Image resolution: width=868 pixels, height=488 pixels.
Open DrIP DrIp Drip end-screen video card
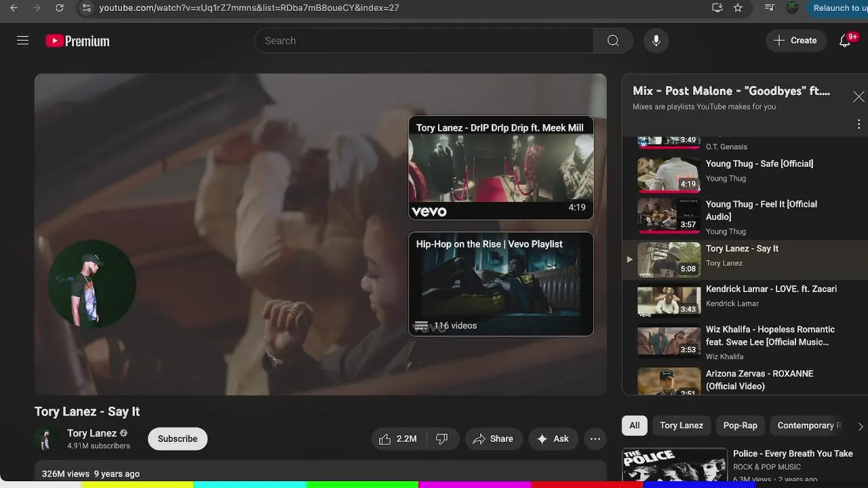[500, 167]
